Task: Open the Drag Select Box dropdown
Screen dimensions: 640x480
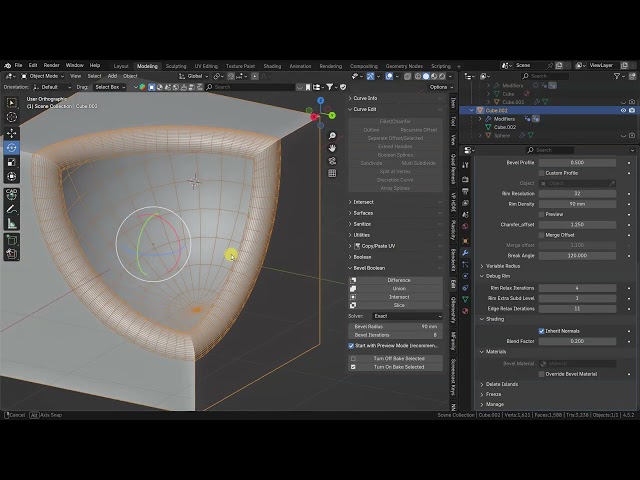Action: (110, 87)
